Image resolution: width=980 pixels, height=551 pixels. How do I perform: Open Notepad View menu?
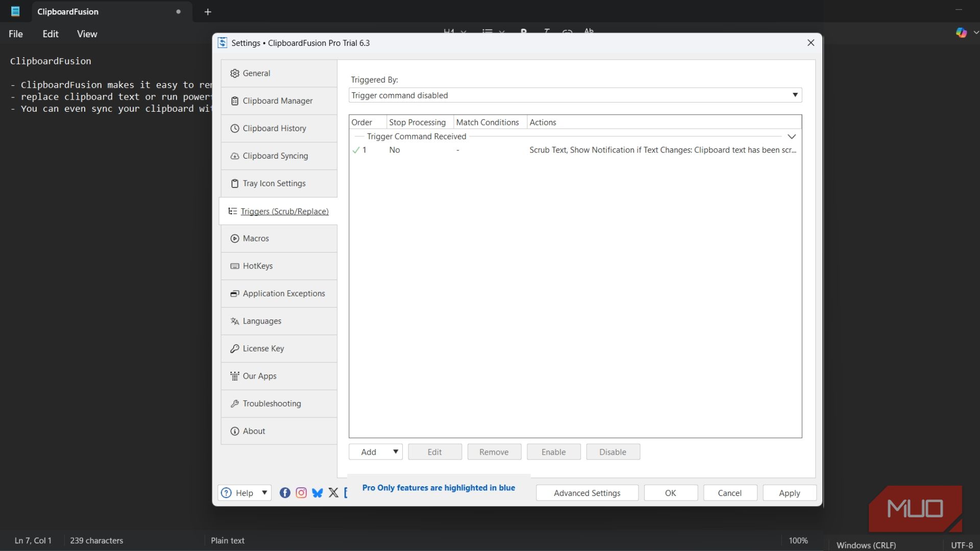(x=87, y=34)
